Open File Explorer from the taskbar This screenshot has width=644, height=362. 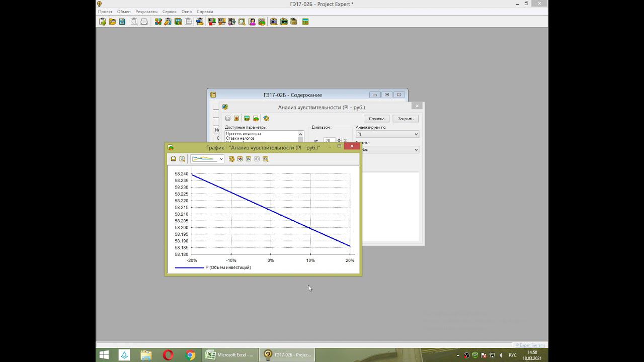click(146, 355)
